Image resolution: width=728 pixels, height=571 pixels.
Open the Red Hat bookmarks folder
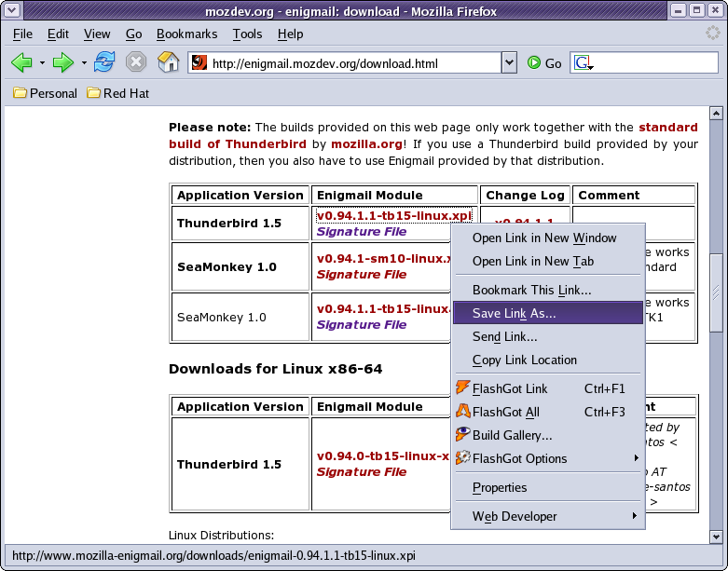pyautogui.click(x=118, y=93)
